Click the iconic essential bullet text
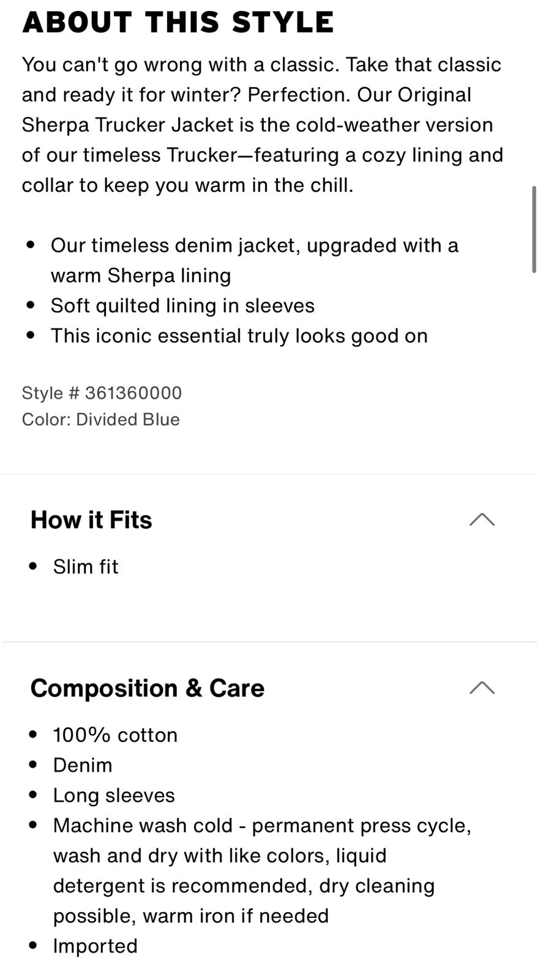The image size is (540, 980). coord(239,336)
